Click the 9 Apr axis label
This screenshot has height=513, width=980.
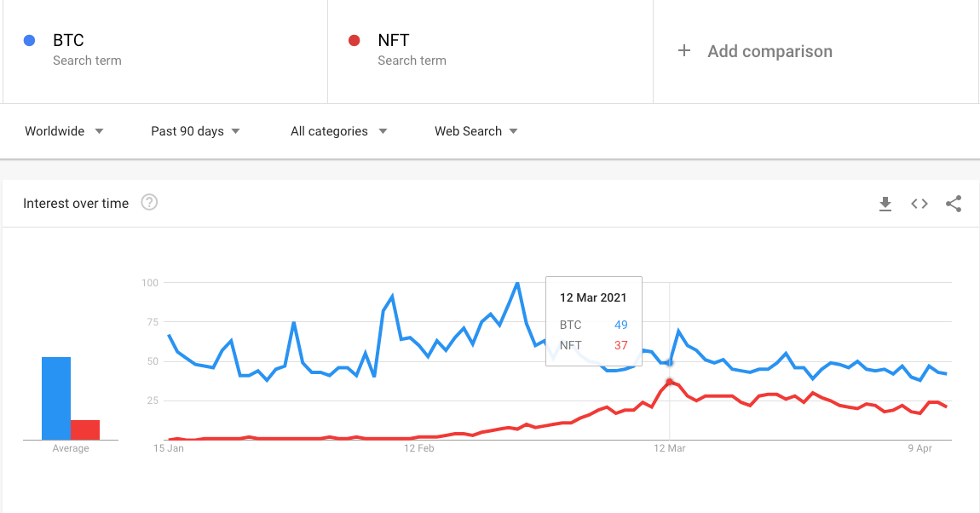tap(920, 448)
